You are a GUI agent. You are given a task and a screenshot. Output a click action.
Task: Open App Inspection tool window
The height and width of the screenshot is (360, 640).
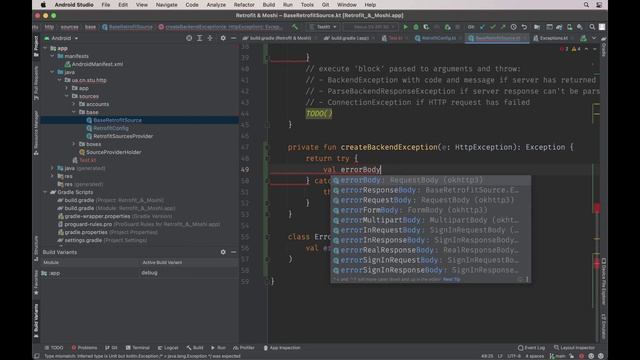coord(282,348)
